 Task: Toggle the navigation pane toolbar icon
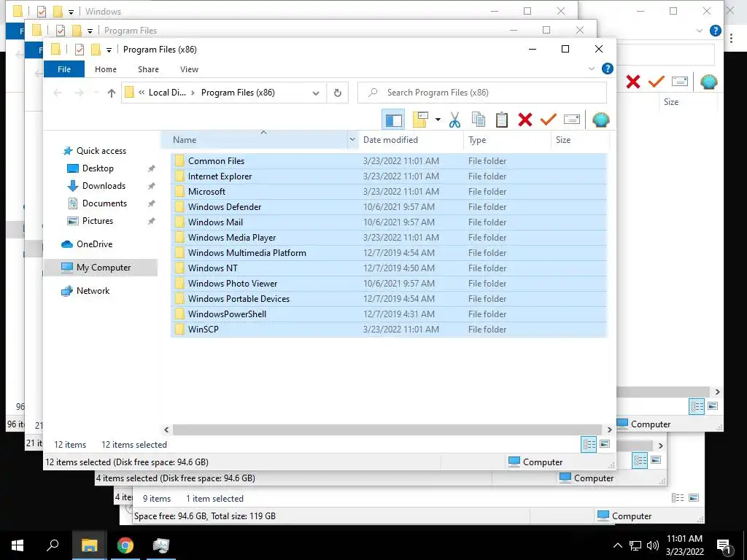393,120
